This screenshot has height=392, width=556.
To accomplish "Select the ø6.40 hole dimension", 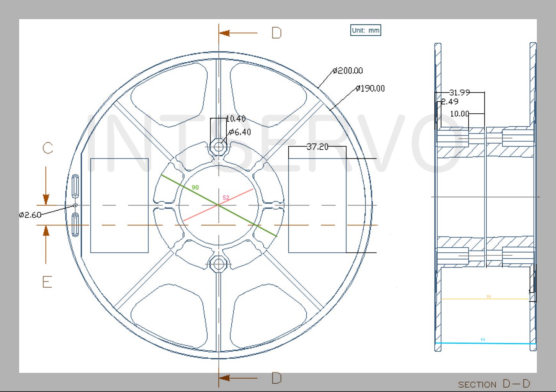I will [240, 132].
